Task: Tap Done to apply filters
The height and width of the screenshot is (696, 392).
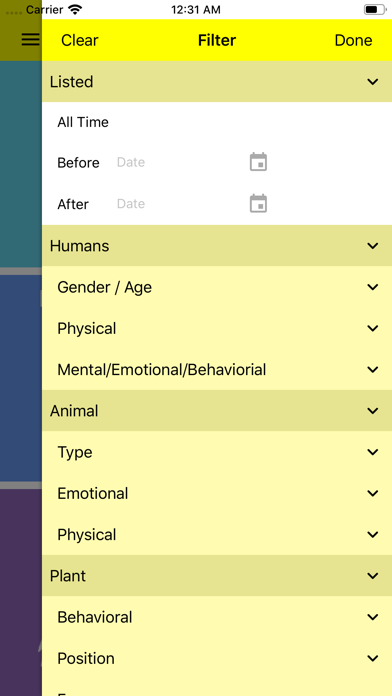Action: 353,40
